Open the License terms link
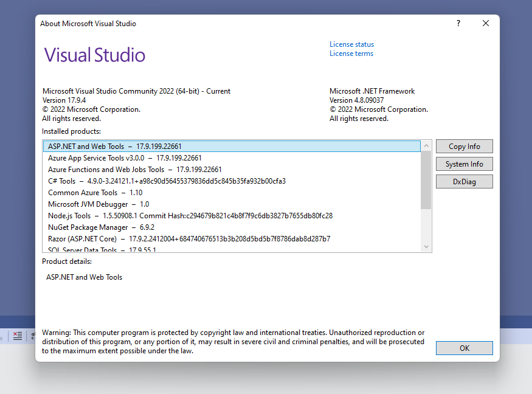The image size is (532, 394). pos(351,54)
